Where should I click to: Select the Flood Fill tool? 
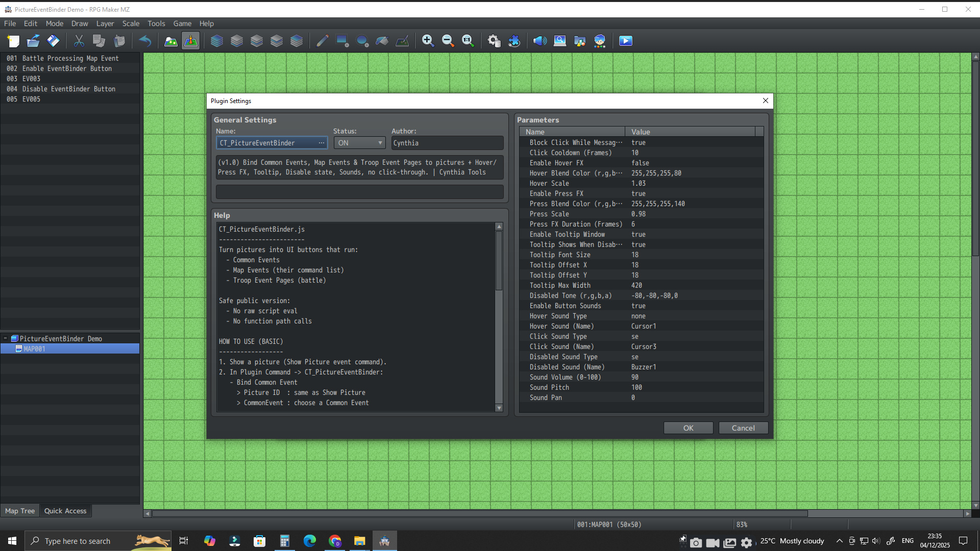[x=382, y=41]
